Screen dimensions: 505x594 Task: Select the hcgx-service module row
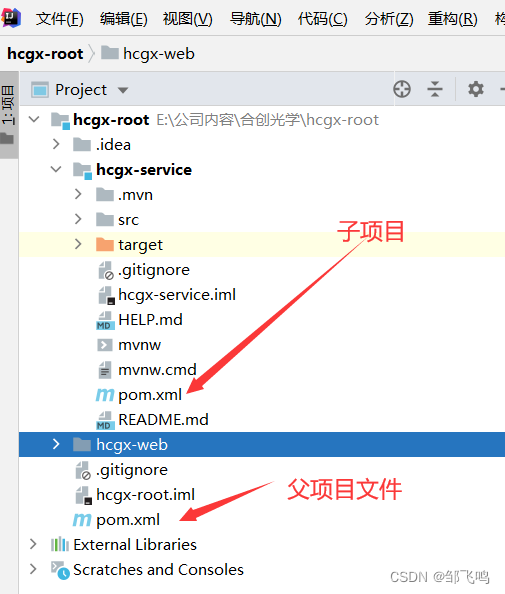pyautogui.click(x=262, y=169)
